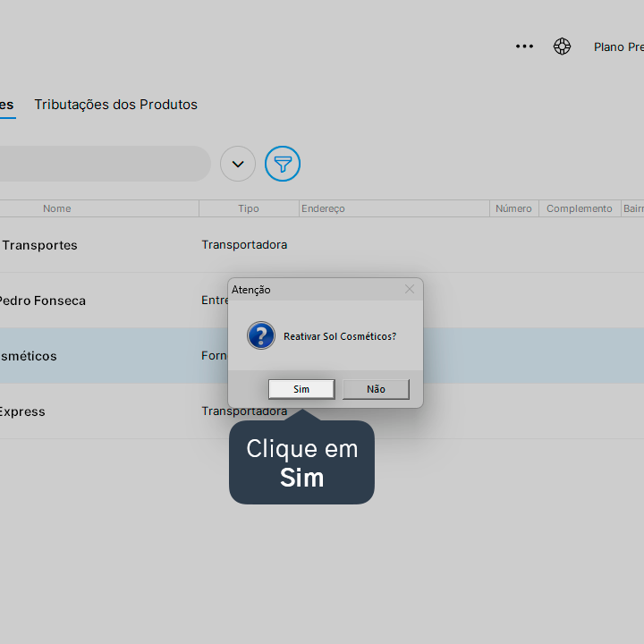
Task: Expand the chevron dropdown next to search
Action: (x=238, y=164)
